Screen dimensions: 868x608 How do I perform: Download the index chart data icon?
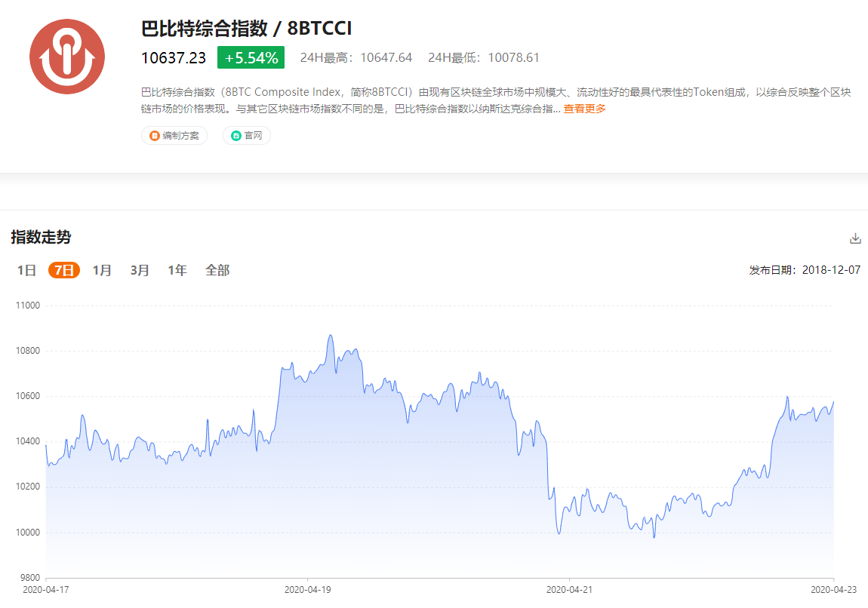pos(855,238)
